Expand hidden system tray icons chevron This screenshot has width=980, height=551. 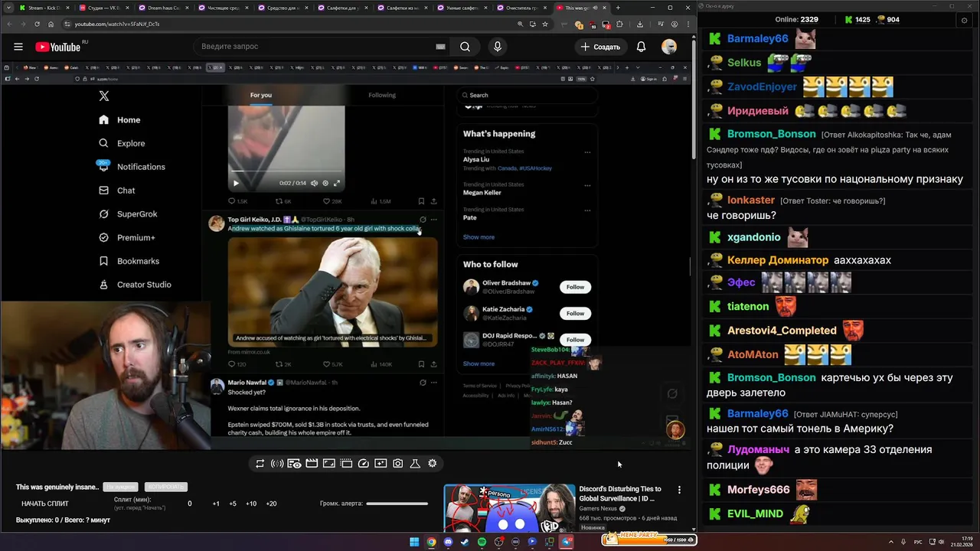point(890,542)
